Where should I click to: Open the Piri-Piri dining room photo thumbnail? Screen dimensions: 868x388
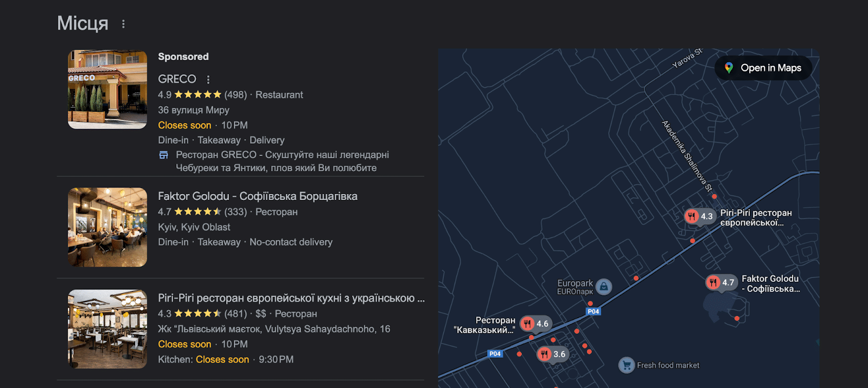point(107,329)
